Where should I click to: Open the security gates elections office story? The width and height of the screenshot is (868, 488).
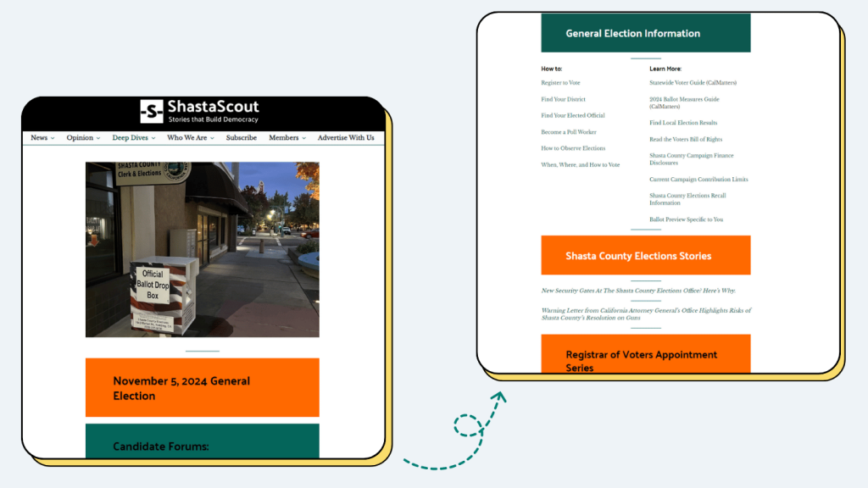click(639, 290)
